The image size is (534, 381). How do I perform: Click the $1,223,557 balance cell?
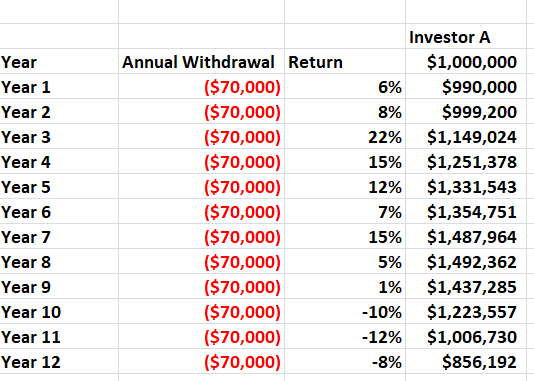[x=466, y=311]
